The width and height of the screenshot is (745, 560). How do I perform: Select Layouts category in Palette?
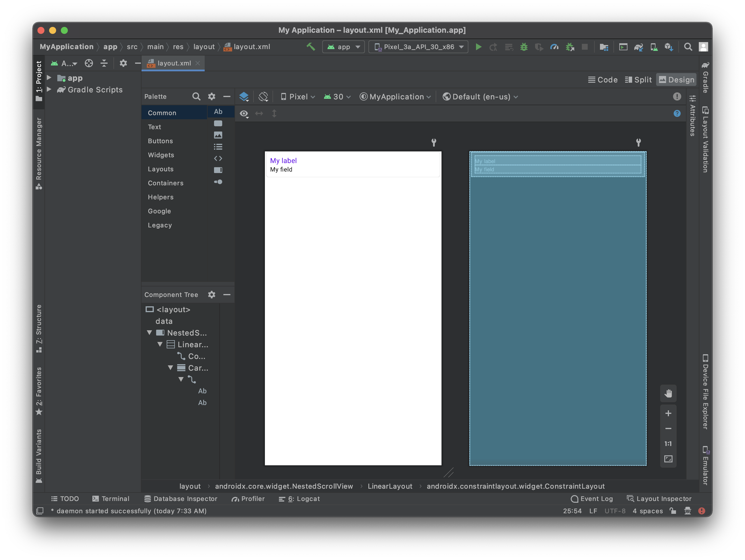pos(174,169)
